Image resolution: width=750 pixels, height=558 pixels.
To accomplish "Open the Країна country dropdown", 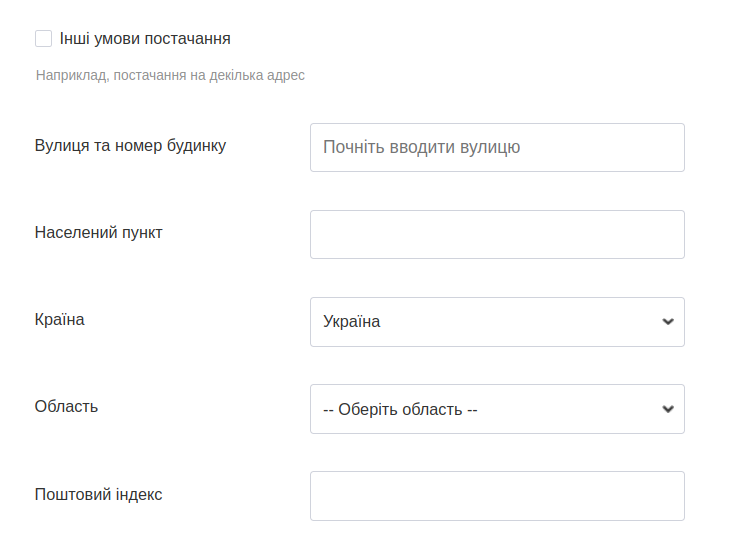I will 497,322.
